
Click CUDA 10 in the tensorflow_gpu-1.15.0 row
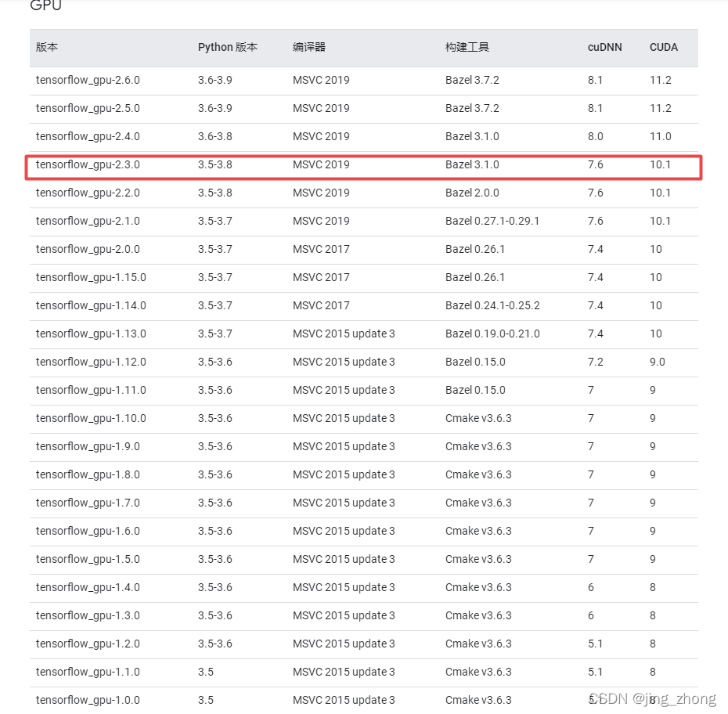coord(655,278)
